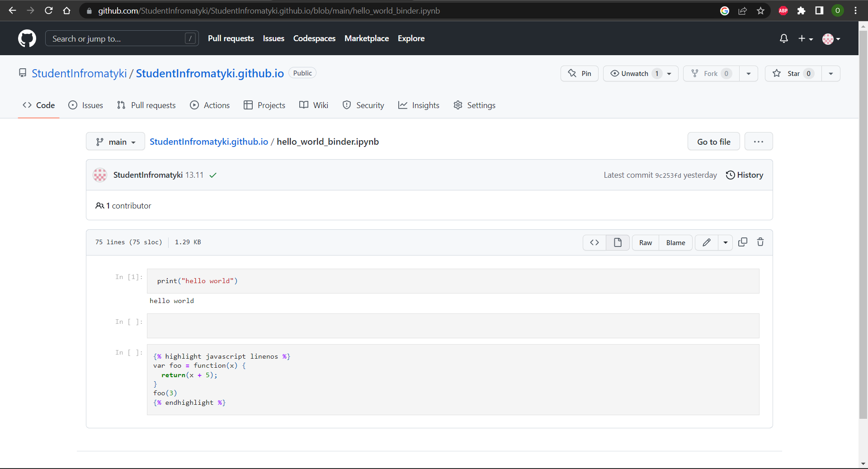Open the notifications bell

click(784, 39)
